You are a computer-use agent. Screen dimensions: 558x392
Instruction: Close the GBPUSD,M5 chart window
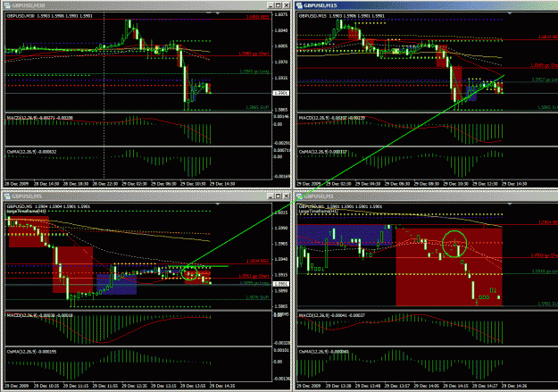click(x=286, y=196)
